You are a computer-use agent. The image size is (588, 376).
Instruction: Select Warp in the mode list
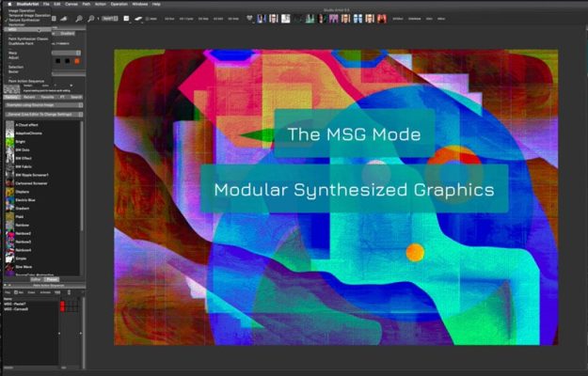coord(13,54)
